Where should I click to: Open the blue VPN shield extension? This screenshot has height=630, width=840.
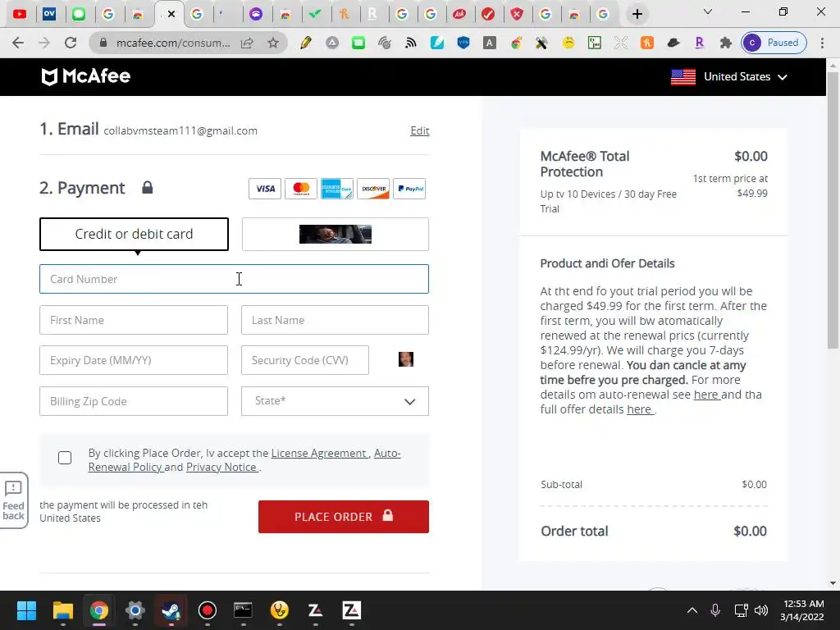[x=463, y=43]
